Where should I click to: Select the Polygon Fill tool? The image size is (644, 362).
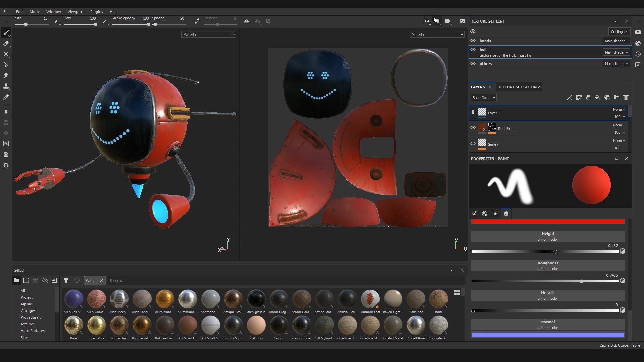[x=6, y=64]
